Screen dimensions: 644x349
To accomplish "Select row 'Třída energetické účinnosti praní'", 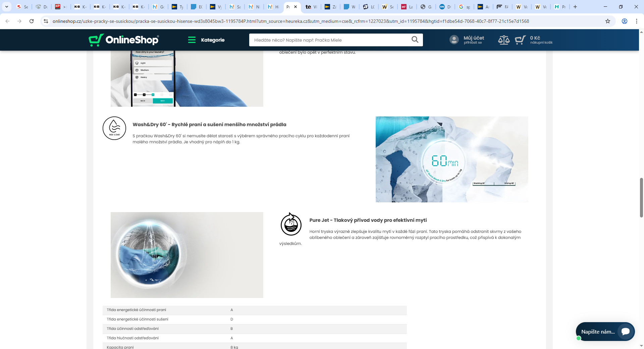I will [x=255, y=310].
